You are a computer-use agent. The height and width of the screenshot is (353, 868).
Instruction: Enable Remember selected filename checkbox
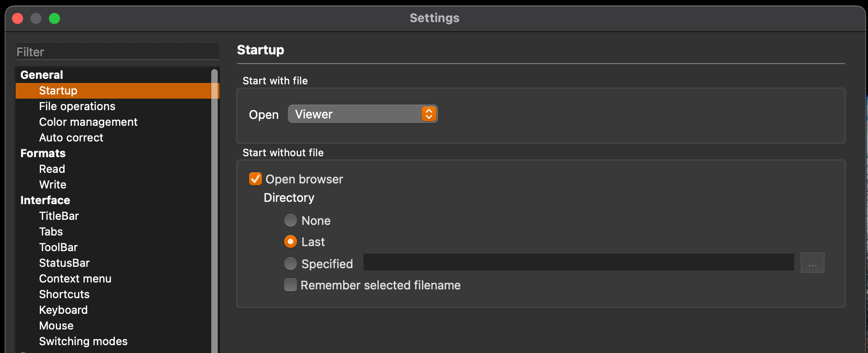[291, 285]
